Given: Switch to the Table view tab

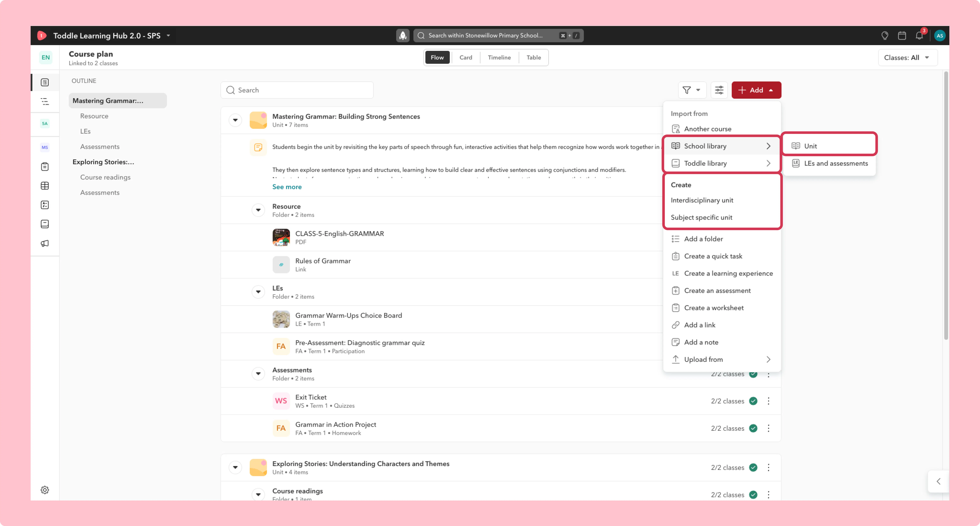Looking at the screenshot, I should (533, 57).
